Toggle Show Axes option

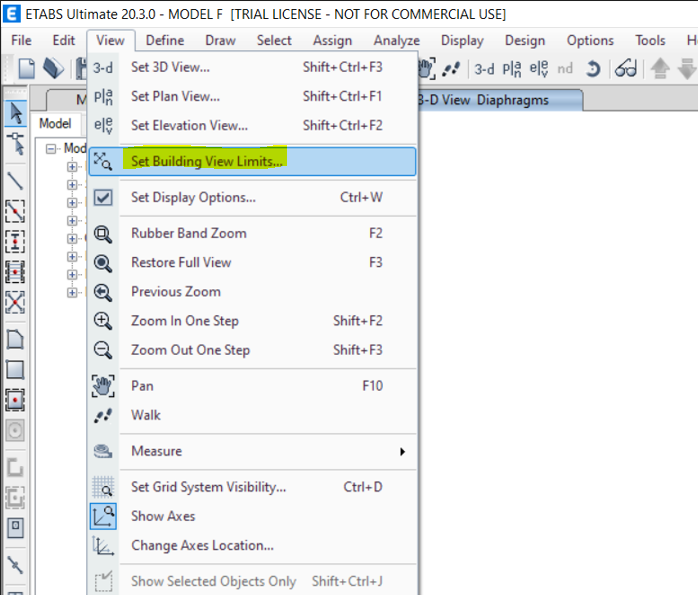coord(252,516)
